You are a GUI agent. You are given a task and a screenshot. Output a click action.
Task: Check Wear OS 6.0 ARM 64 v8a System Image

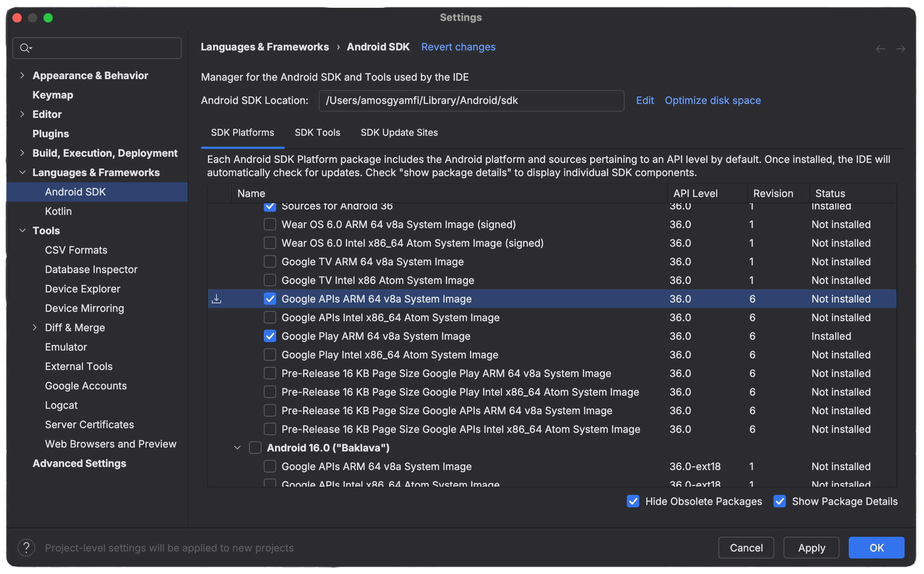[x=270, y=224]
